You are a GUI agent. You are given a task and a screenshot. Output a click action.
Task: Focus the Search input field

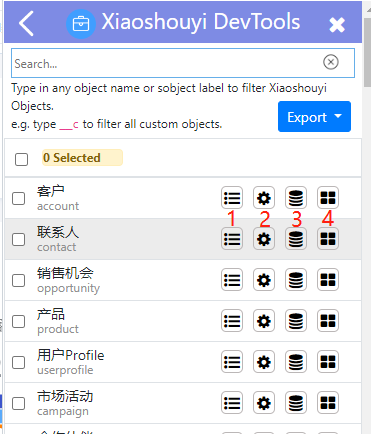pyautogui.click(x=183, y=63)
